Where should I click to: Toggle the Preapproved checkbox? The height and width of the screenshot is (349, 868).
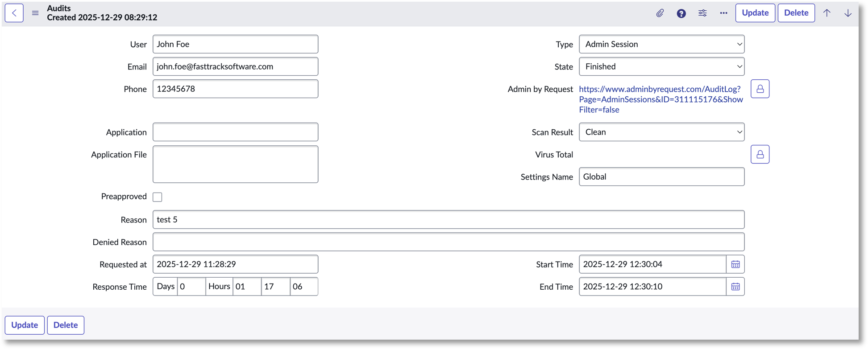pyautogui.click(x=158, y=197)
